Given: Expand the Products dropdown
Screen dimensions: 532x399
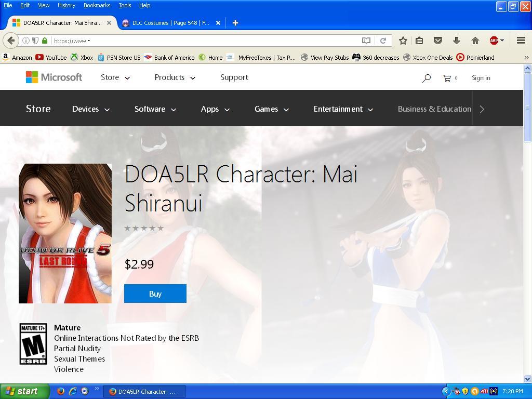Looking at the screenshot, I should (x=175, y=77).
